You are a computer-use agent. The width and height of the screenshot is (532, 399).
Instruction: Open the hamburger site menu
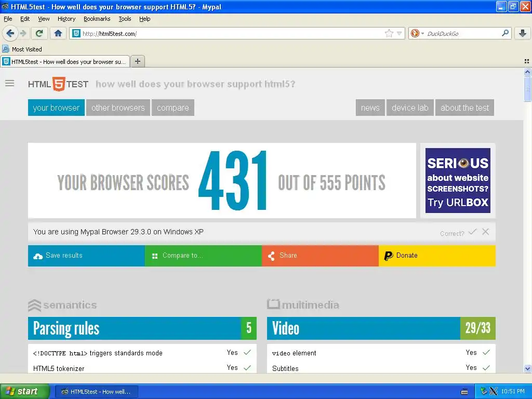(x=9, y=83)
